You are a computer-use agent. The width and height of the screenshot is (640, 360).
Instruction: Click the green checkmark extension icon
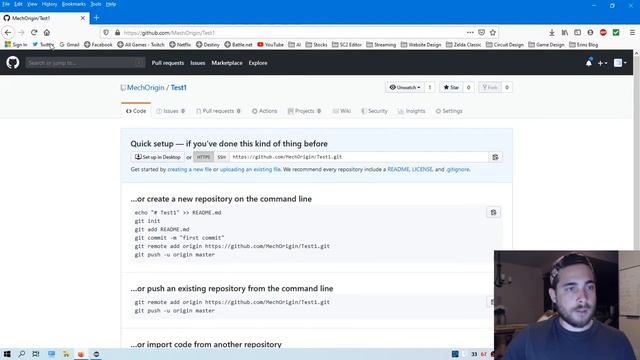tap(616, 33)
